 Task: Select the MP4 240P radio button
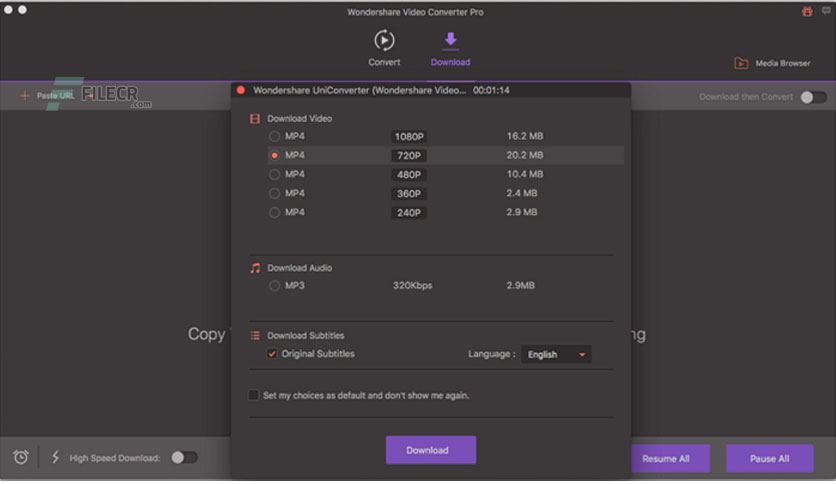pyautogui.click(x=274, y=213)
